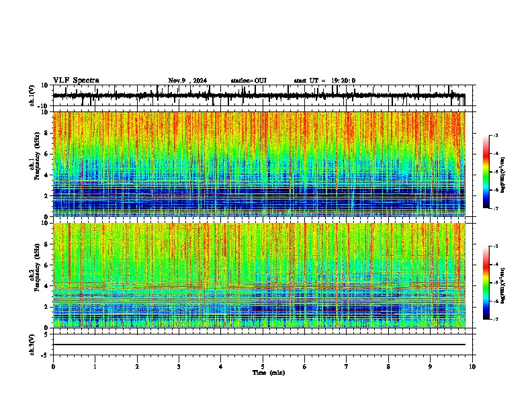Click time axis tick label 9

click(430, 367)
